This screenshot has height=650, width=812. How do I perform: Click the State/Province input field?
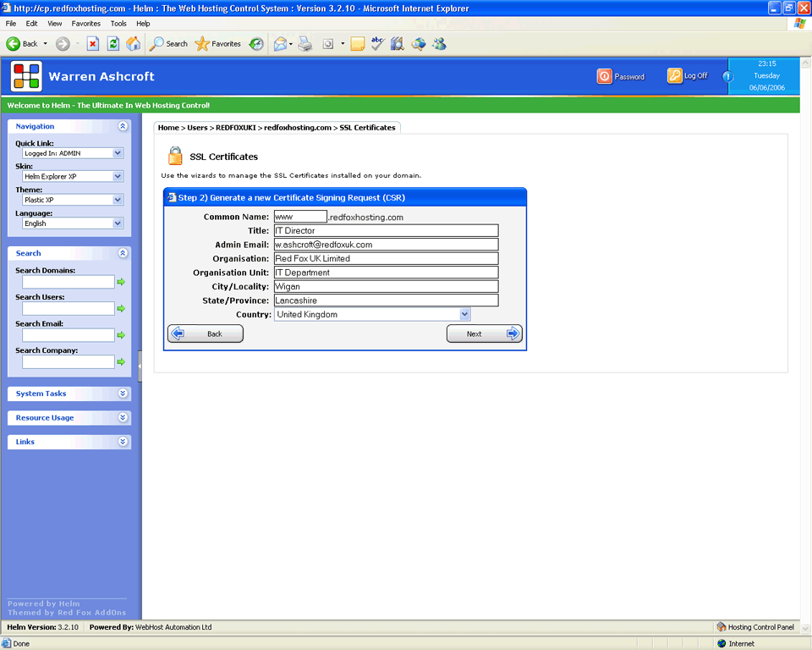[387, 300]
